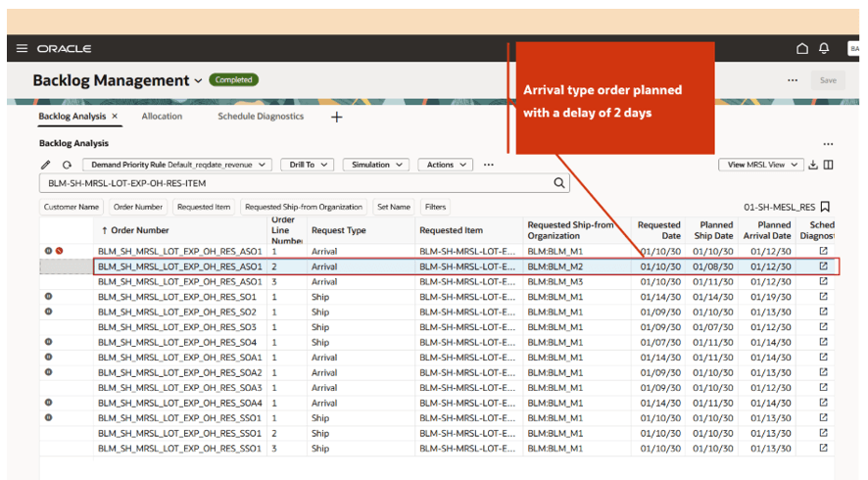The width and height of the screenshot is (868, 480).
Task: Select row BLM_SH_MRSL_LOT_EXP_OH_RES_SO3
Action: click(x=437, y=326)
